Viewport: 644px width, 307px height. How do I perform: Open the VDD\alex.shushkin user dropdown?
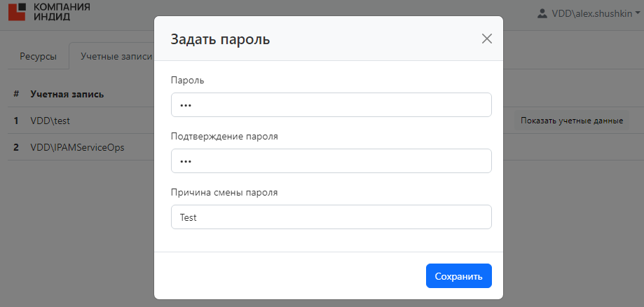[590, 13]
